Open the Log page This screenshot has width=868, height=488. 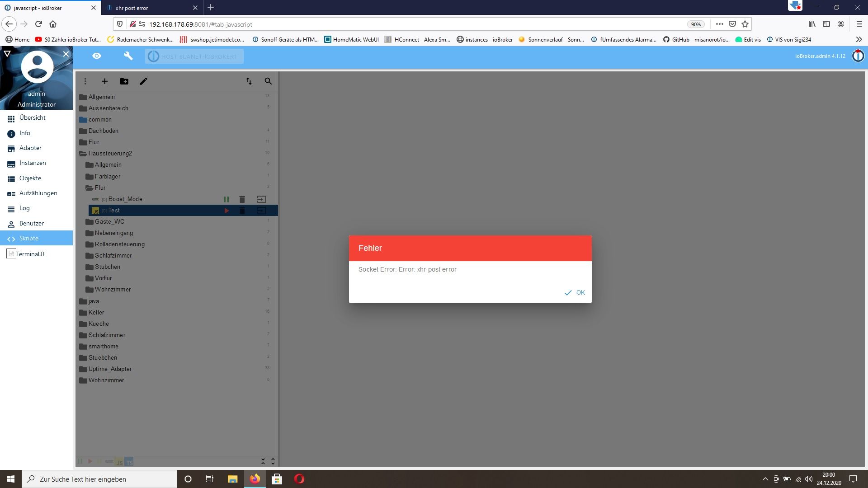click(36, 208)
